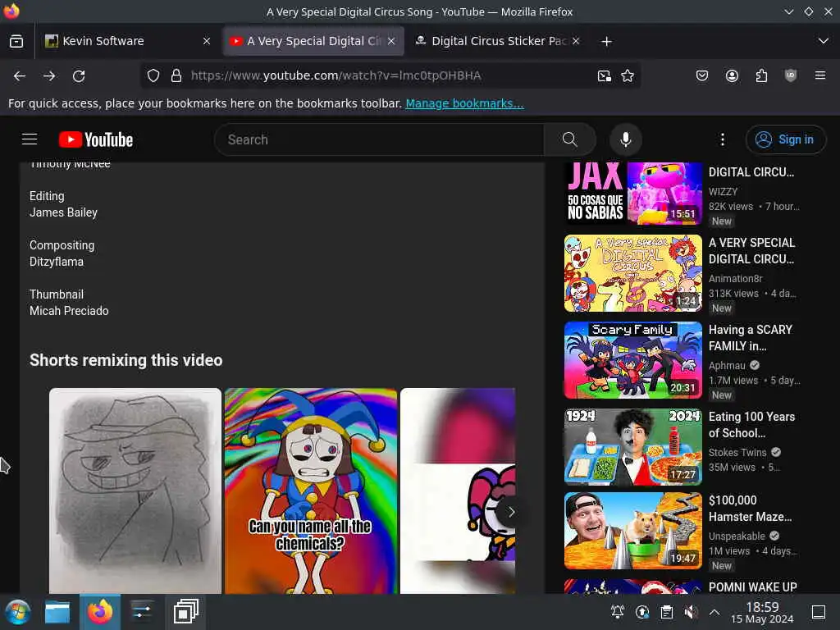This screenshot has width=840, height=630.
Task: Open Eating 100 Years of School video
Action: (x=751, y=424)
